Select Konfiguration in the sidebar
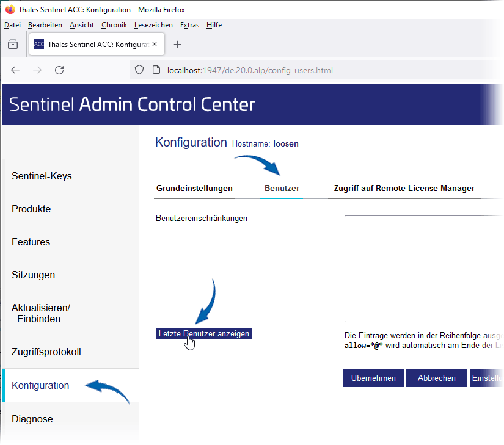 tap(40, 385)
